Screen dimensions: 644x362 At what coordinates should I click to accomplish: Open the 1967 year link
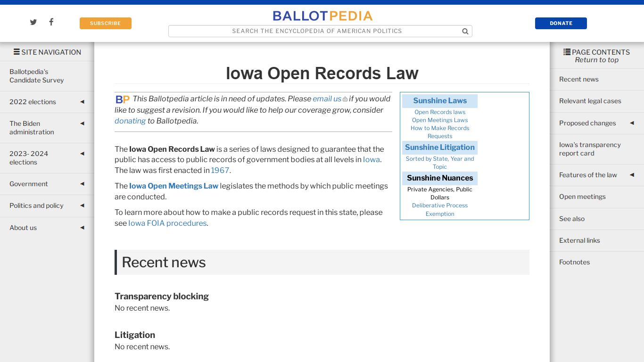point(220,170)
